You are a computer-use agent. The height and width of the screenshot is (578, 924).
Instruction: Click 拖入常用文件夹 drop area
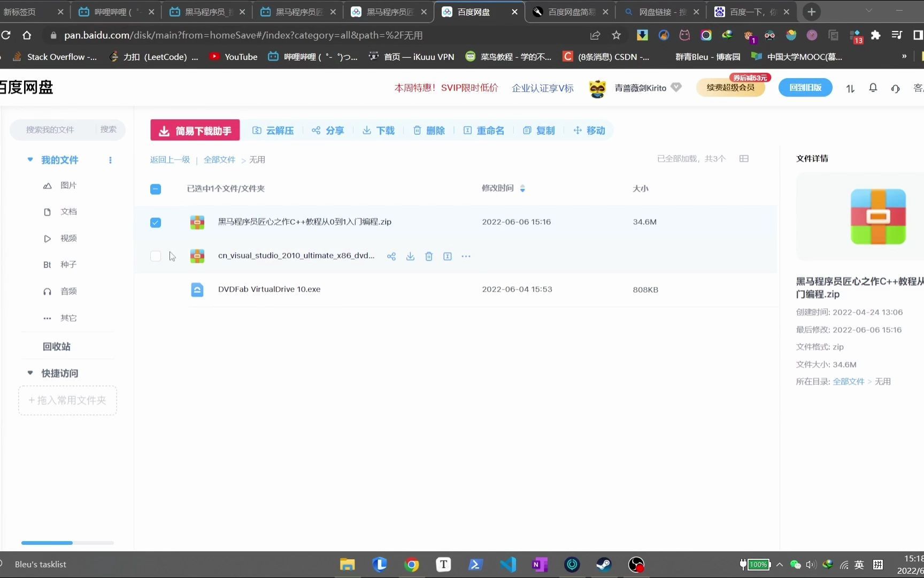tap(67, 400)
